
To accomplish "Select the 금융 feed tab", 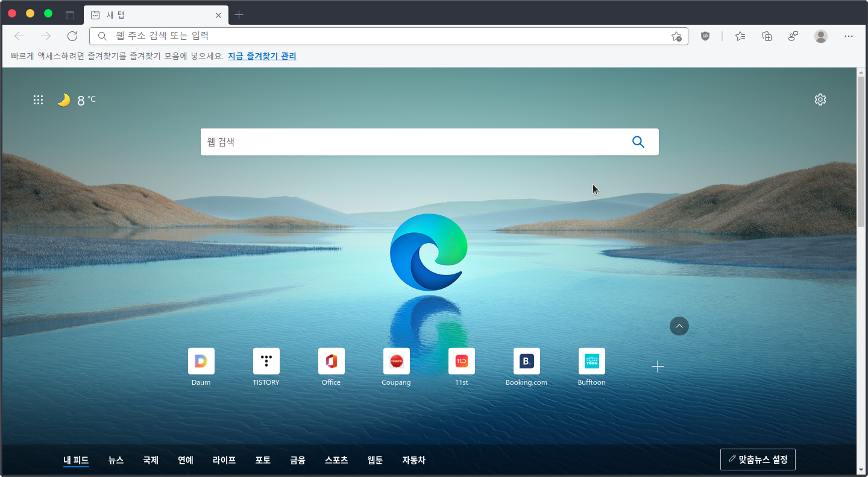I will coord(298,460).
